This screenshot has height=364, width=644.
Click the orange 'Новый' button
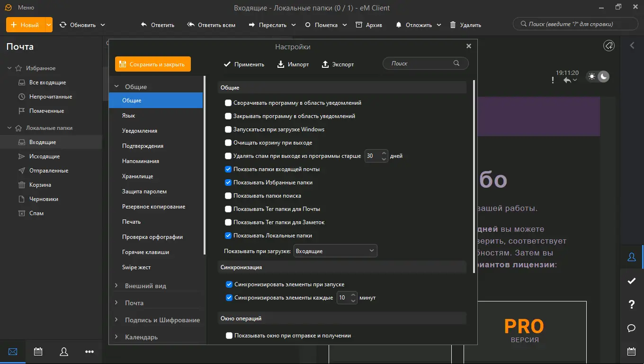click(x=26, y=25)
